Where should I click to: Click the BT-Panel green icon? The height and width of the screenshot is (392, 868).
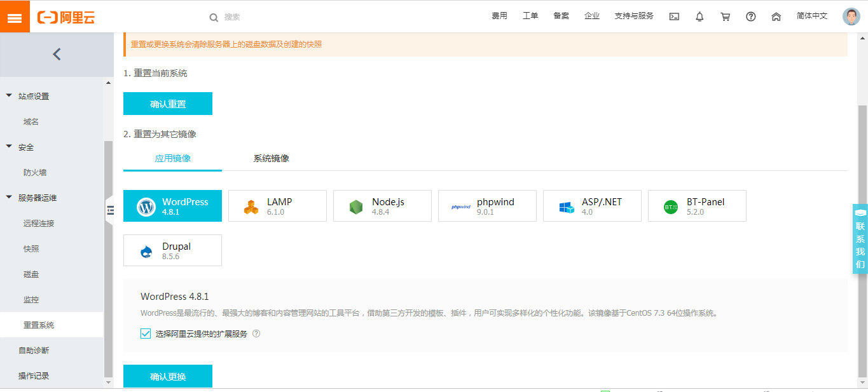(x=671, y=207)
